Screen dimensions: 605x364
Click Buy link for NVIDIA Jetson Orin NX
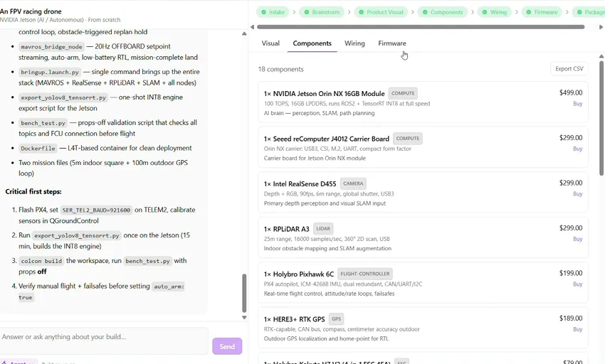(x=578, y=103)
